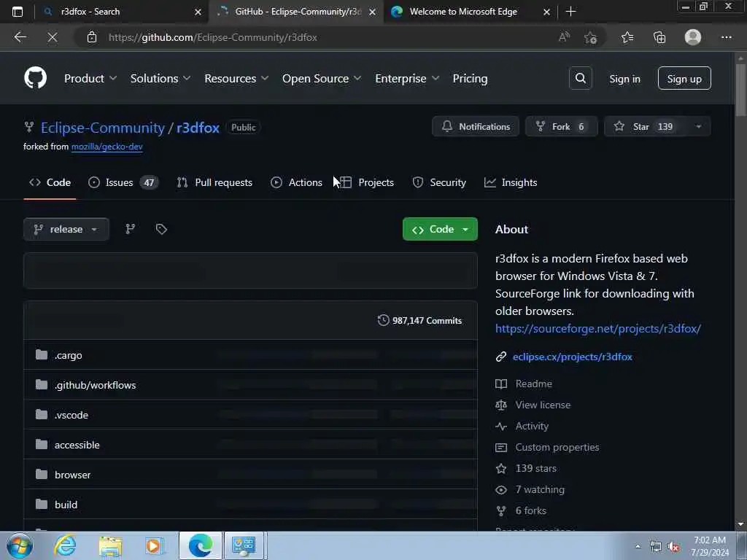This screenshot has height=560, width=747.
Task: View repository branches icon
Action: [130, 229]
